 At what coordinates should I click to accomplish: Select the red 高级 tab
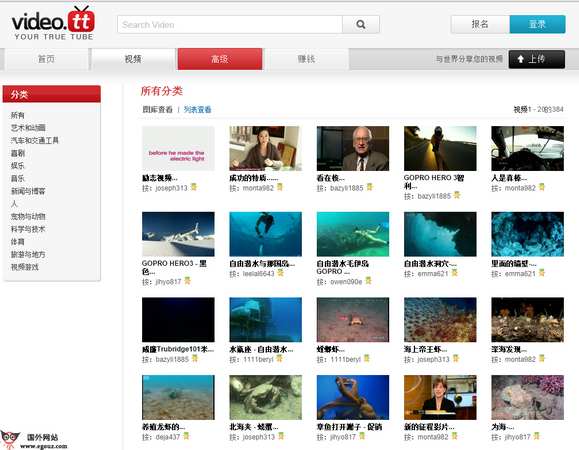click(x=220, y=59)
